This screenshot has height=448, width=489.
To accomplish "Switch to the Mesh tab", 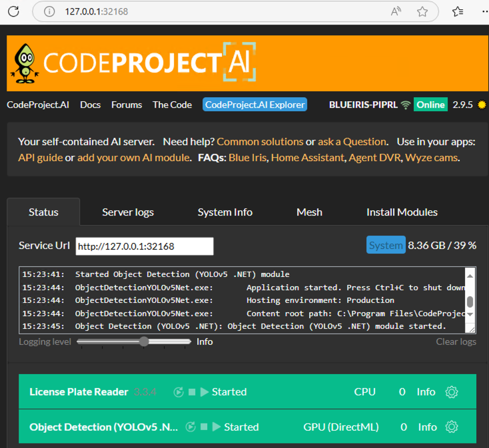I will (309, 212).
